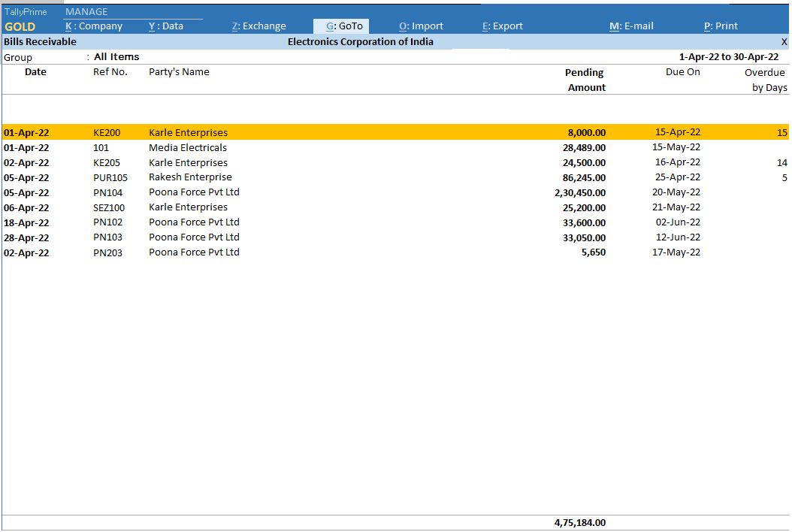Screen dimensions: 792x532
Task: Click the G: GoTo button
Action: click(x=344, y=26)
